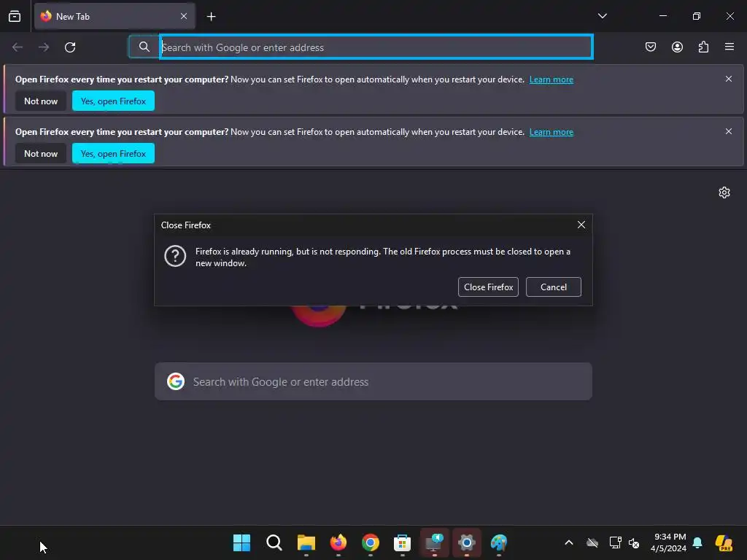
Task: Open Settings gear from the taskbar
Action: coord(466,542)
